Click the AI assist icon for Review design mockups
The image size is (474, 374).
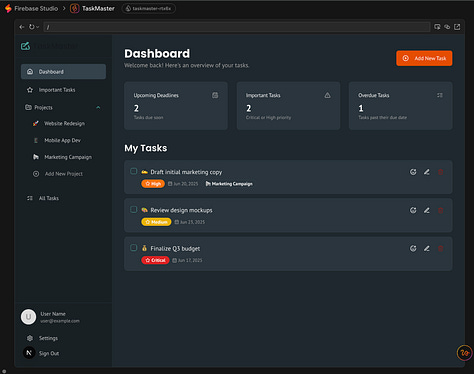(x=413, y=210)
